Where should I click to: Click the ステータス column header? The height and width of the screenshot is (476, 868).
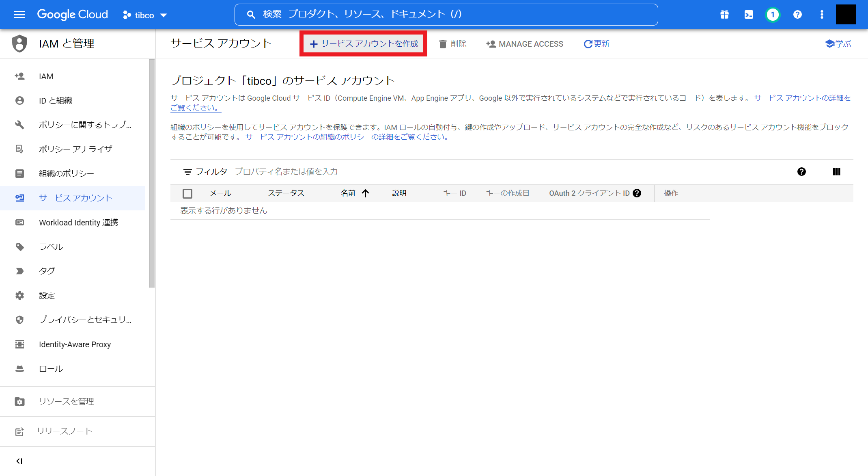tap(286, 193)
